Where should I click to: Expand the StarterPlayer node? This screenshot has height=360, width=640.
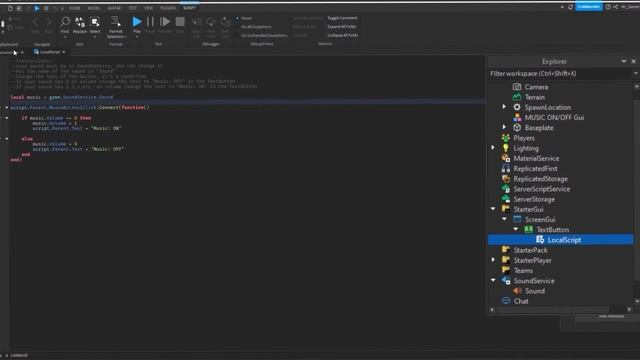click(x=493, y=260)
